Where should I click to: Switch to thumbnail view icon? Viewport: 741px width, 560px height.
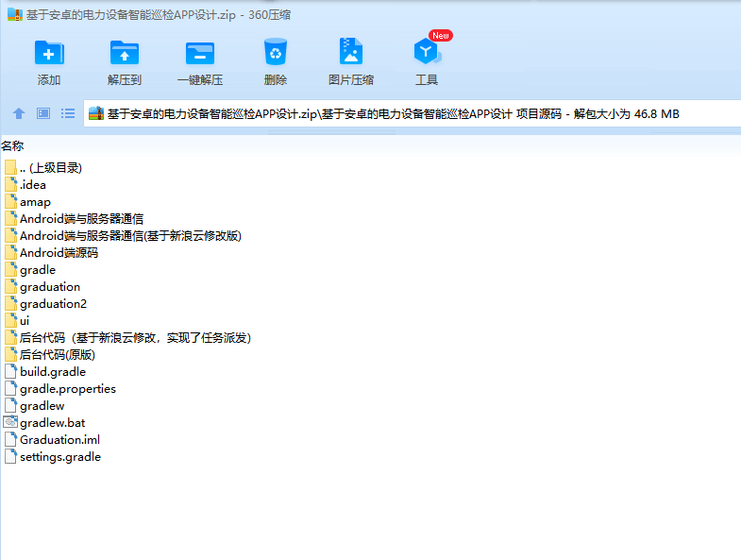(43, 113)
